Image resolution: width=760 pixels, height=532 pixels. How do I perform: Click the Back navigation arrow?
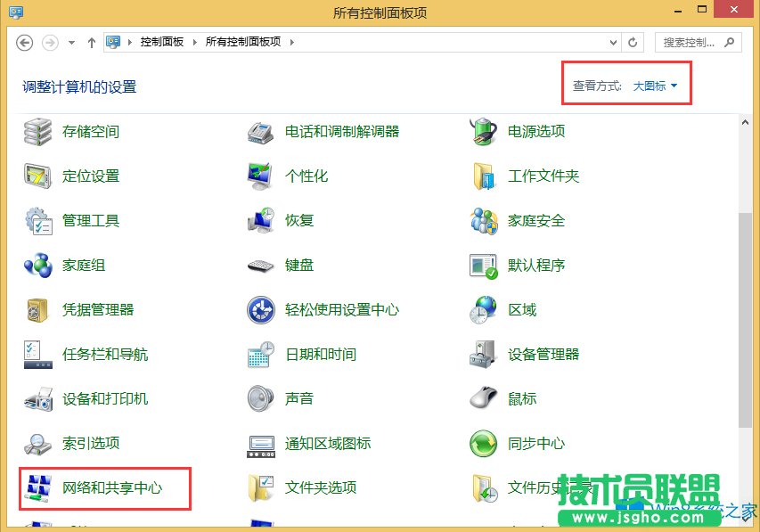click(24, 42)
